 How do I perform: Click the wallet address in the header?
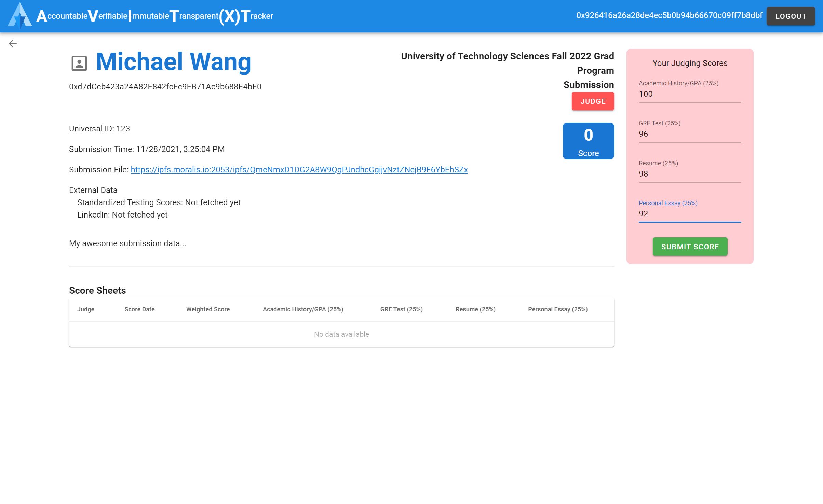[669, 16]
